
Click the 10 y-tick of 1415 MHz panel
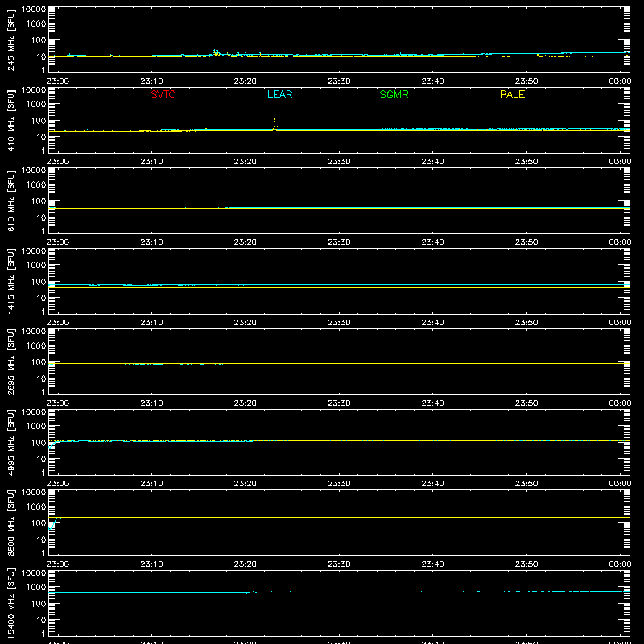point(41,298)
